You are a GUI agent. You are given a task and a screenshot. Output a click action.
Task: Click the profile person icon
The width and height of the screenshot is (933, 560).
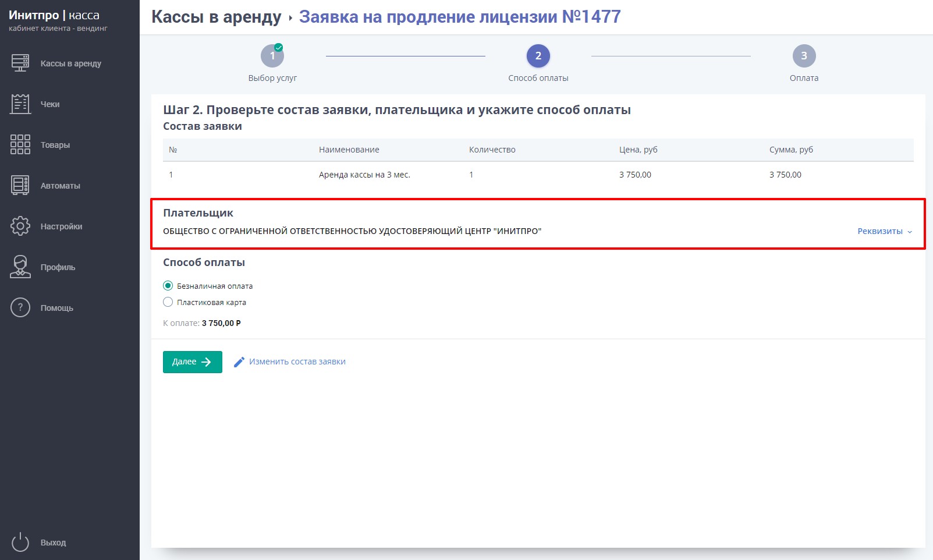click(x=20, y=267)
